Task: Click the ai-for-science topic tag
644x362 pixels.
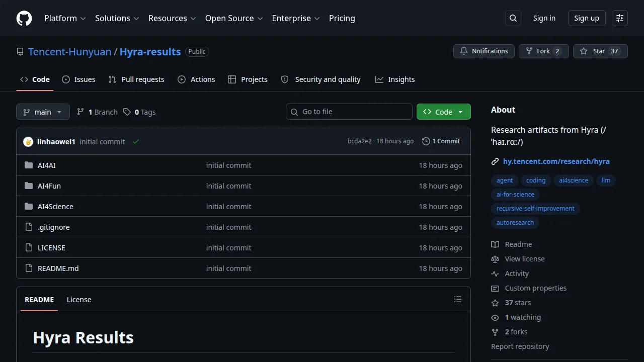Action: point(515,195)
